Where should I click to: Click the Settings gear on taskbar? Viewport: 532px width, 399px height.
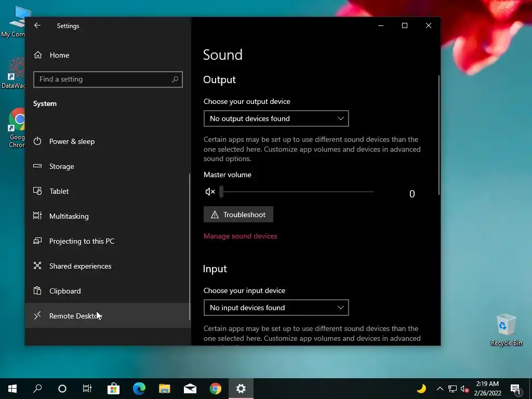tap(241, 389)
